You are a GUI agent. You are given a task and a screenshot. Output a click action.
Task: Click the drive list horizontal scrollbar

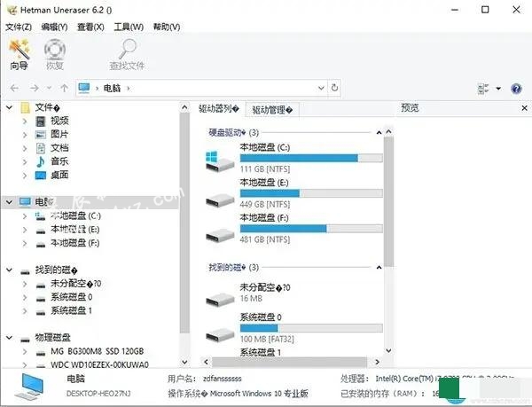pyautogui.click(x=289, y=362)
